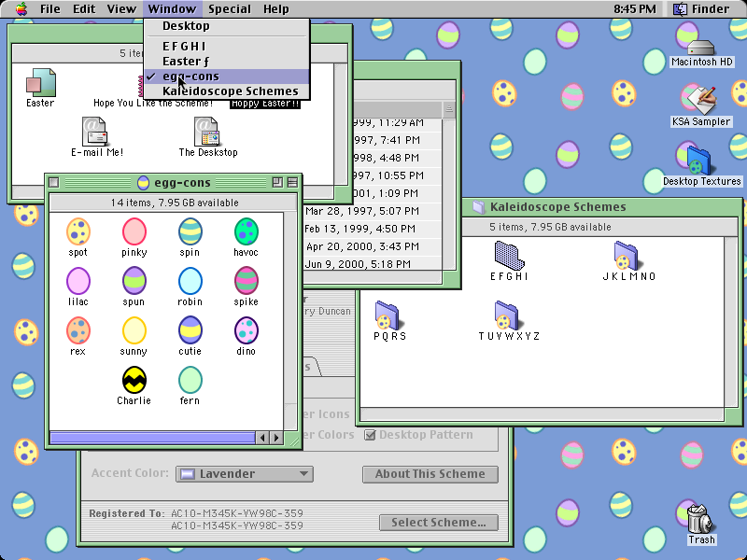Select The Deskstop icon
747x560 pixels.
coord(207,132)
